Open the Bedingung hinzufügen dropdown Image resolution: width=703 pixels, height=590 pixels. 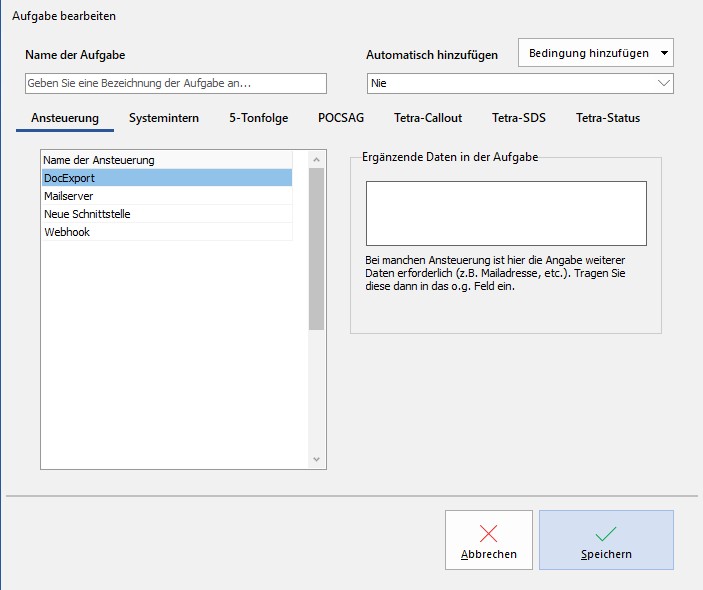[595, 53]
